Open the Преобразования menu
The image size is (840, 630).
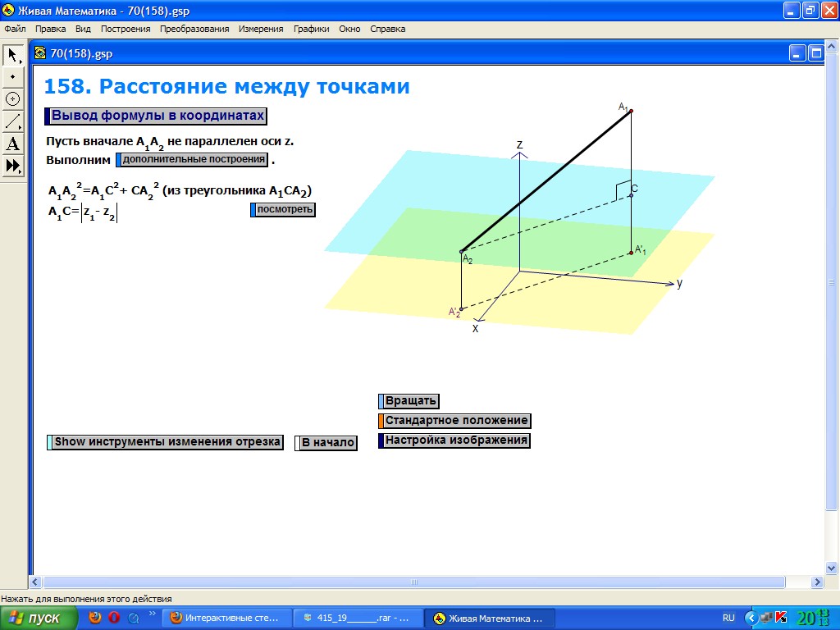click(194, 29)
